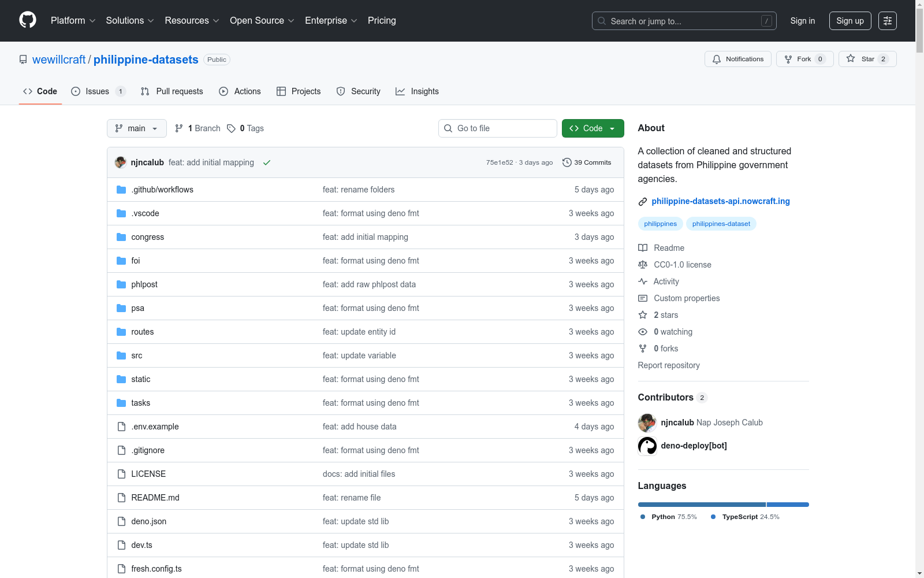
Task: Open commit message 'feat: add raw phlpost data'
Action: point(369,284)
